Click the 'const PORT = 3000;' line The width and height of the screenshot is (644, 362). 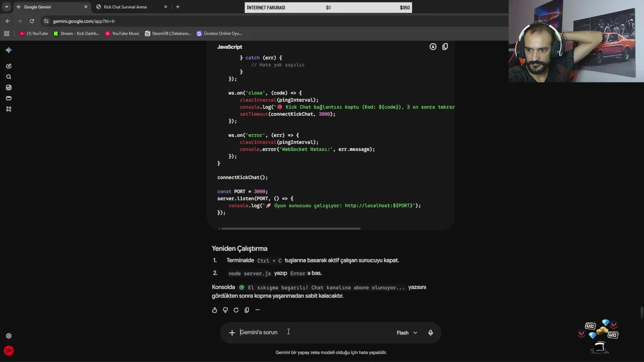tap(243, 192)
